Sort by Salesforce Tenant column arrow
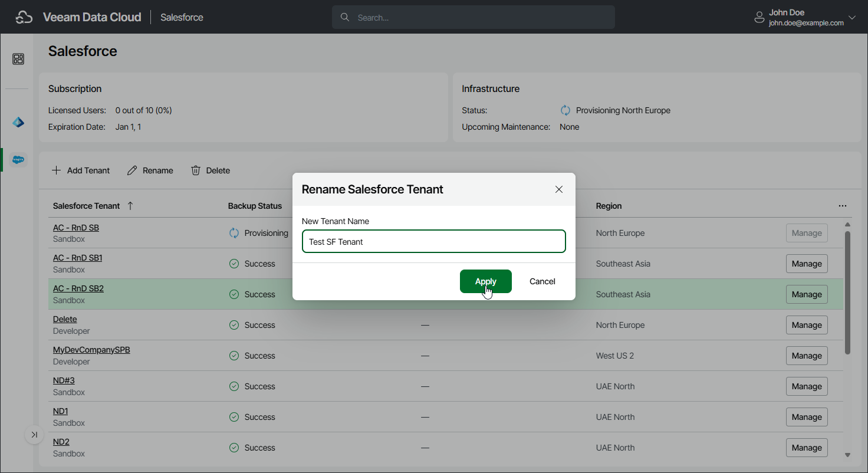868x473 pixels. click(x=130, y=206)
